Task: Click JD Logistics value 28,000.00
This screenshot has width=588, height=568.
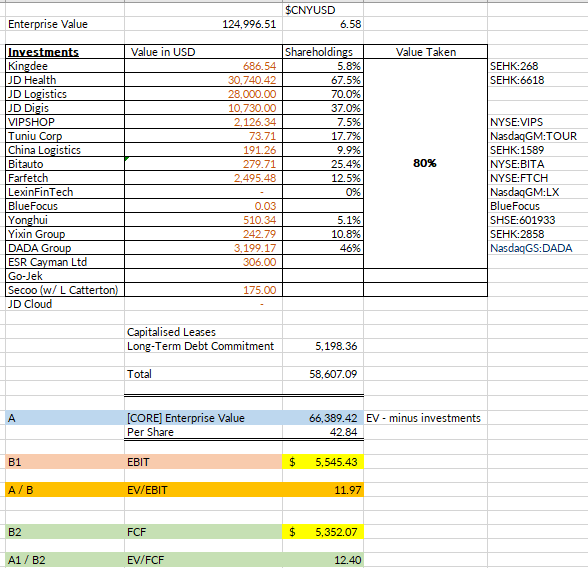Action: tap(203, 94)
